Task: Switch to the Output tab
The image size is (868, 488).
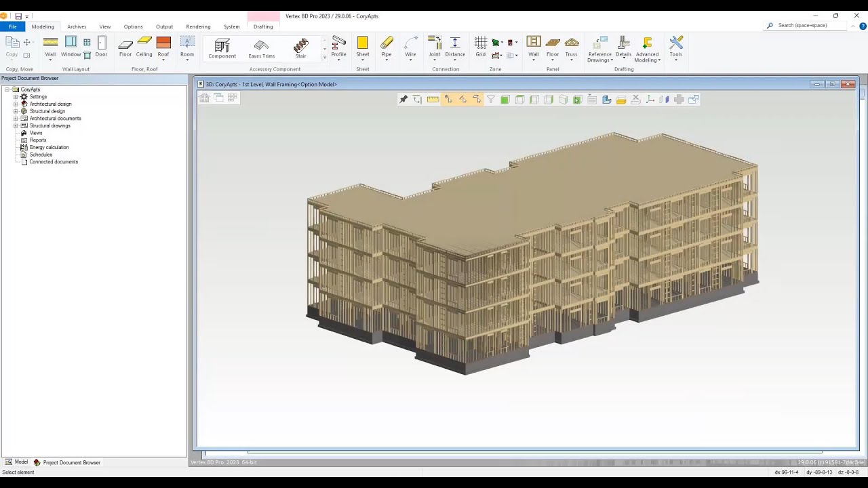Action: point(165,26)
